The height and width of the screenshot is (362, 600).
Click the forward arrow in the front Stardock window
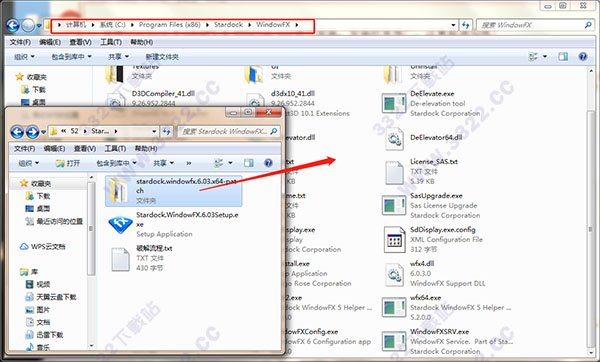point(32,132)
